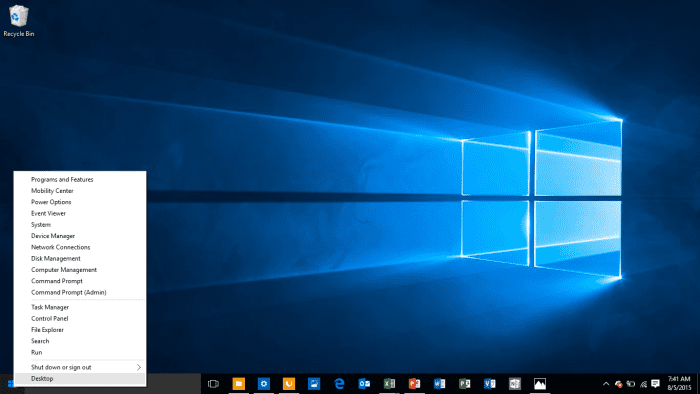Screen dimensions: 700x394
Task: Select File Explorer menu entry
Action: tap(80, 330)
